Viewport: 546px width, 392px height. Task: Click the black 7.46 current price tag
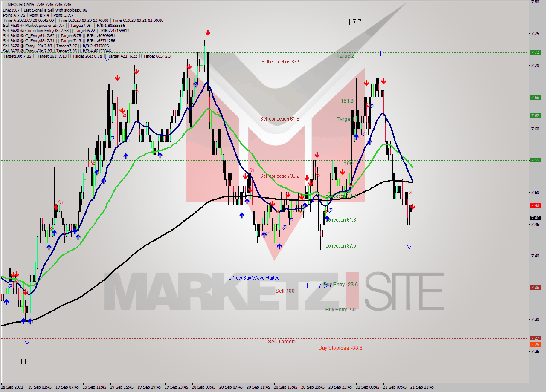click(x=535, y=218)
